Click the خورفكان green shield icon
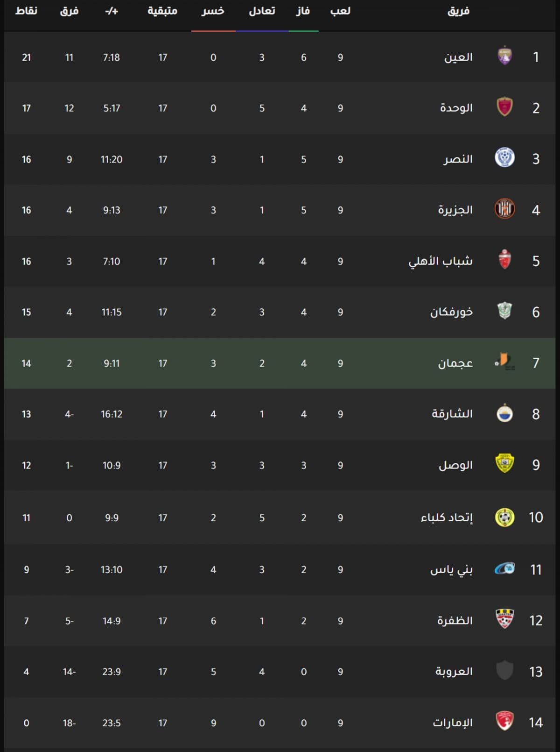560x752 pixels. [x=504, y=310]
